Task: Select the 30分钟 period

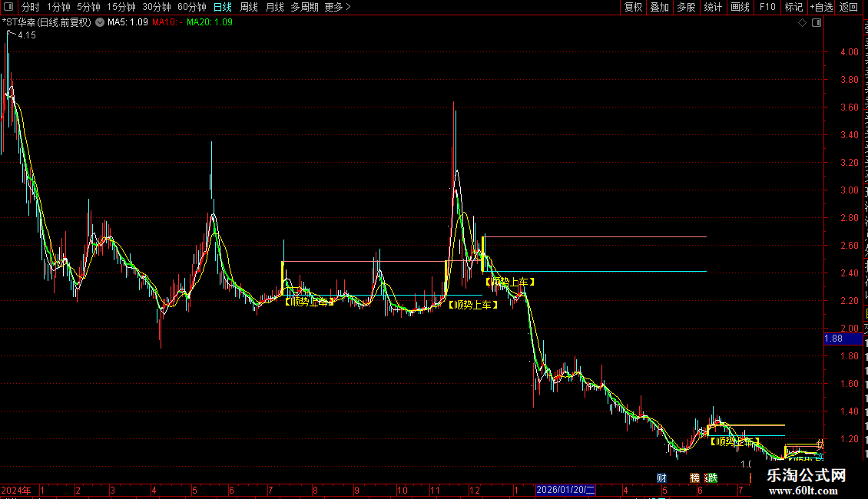Action: pyautogui.click(x=157, y=7)
